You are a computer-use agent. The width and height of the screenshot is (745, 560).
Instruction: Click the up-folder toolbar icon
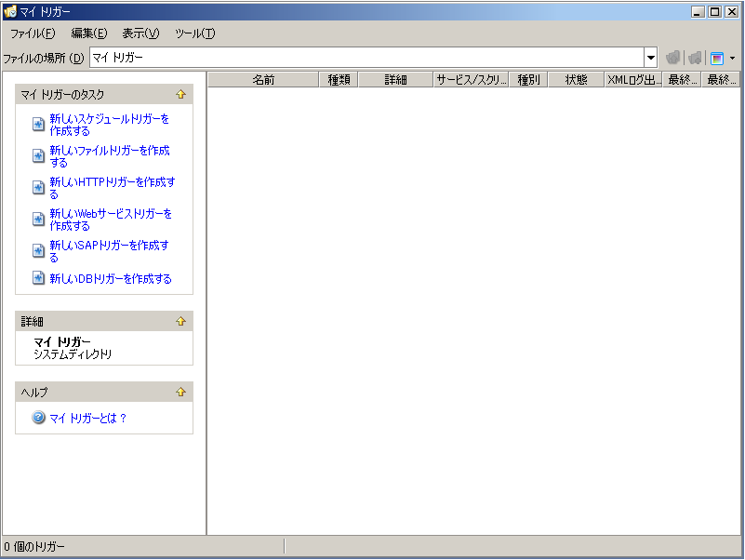pyautogui.click(x=673, y=58)
